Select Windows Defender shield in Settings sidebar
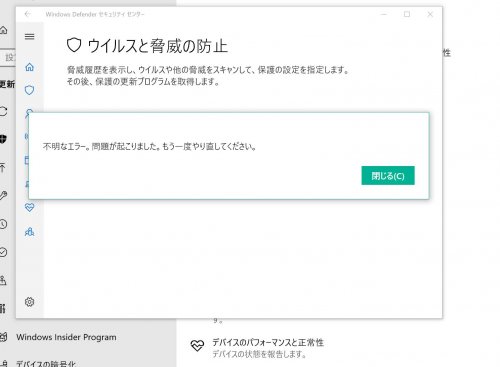The height and width of the screenshot is (367, 500). 3,139
